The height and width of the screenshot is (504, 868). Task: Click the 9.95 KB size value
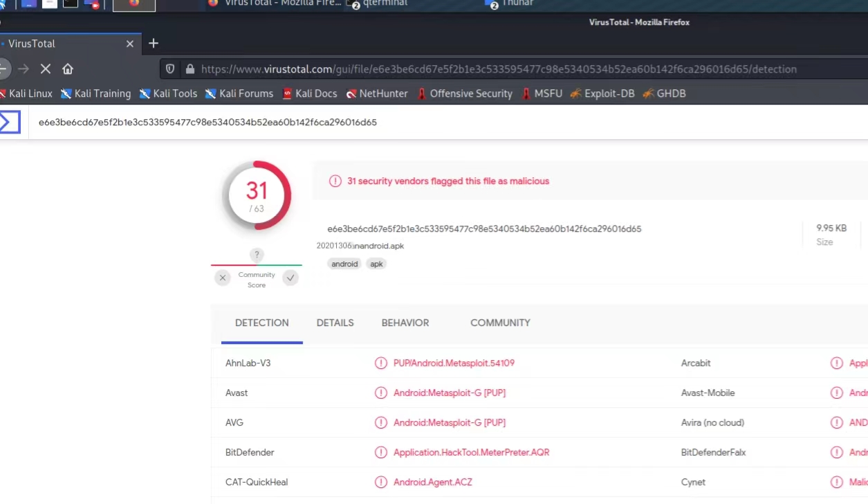coord(831,228)
